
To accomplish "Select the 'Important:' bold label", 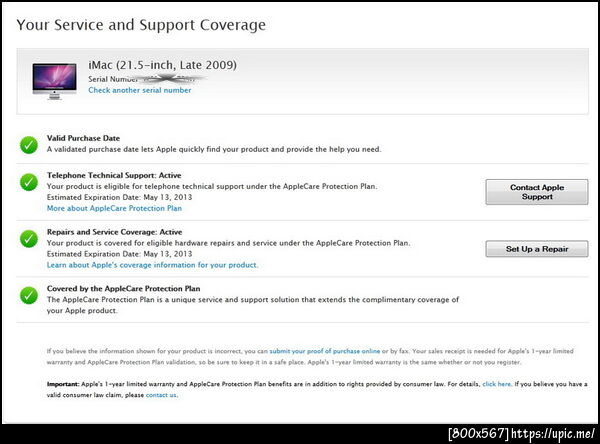I will tap(63, 384).
